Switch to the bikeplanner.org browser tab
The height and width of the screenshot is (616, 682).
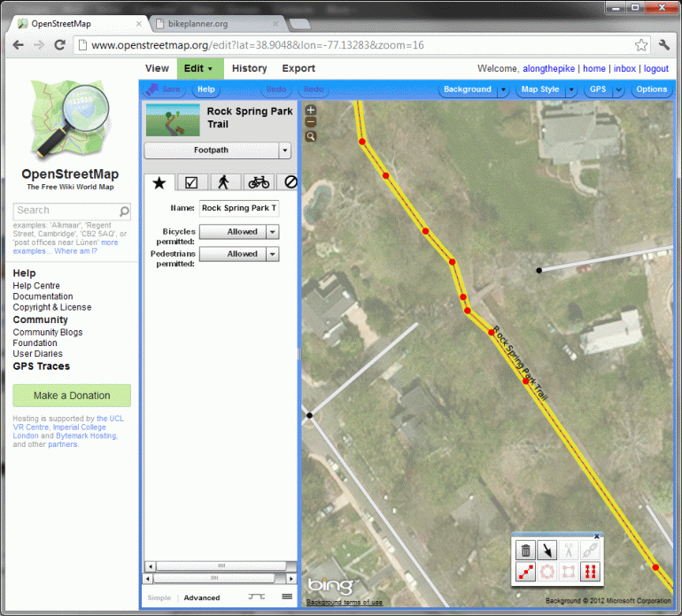click(x=218, y=24)
